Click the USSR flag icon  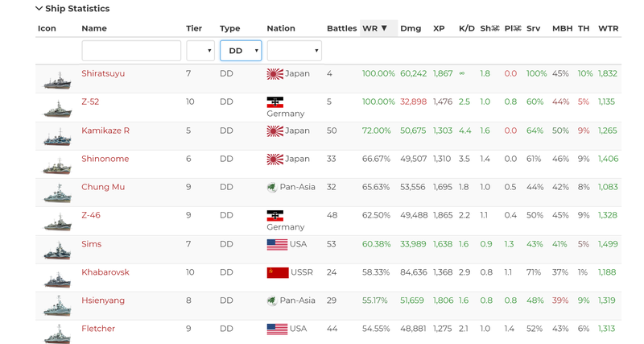click(277, 273)
